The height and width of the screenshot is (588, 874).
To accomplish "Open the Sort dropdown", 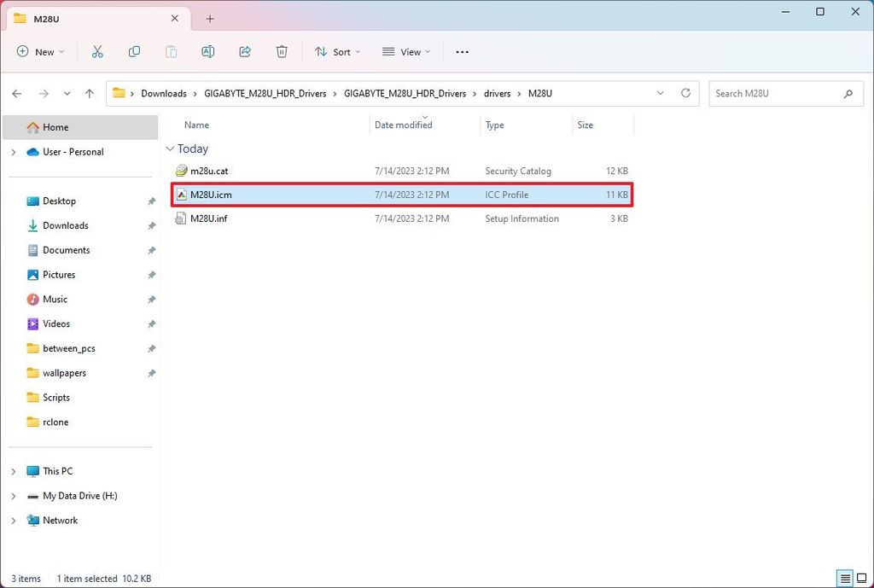I will (337, 52).
